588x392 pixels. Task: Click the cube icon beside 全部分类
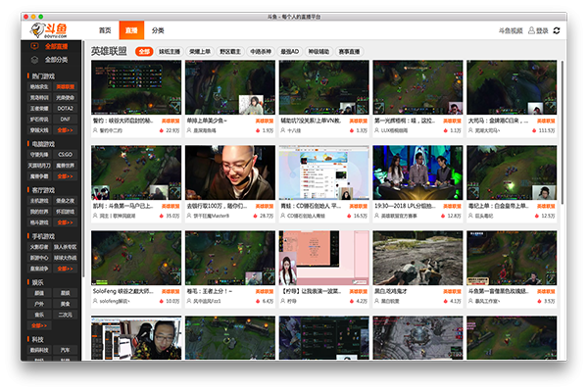[x=34, y=60]
